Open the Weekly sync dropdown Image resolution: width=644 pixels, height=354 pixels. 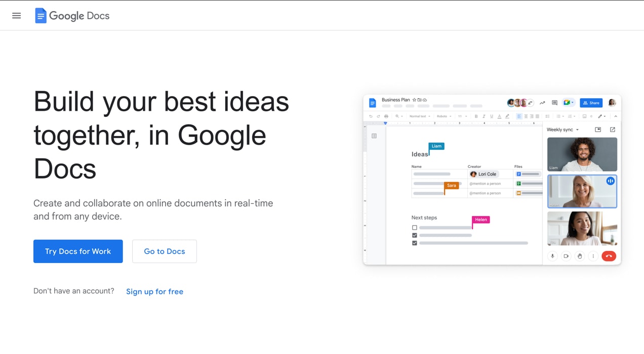tap(562, 129)
